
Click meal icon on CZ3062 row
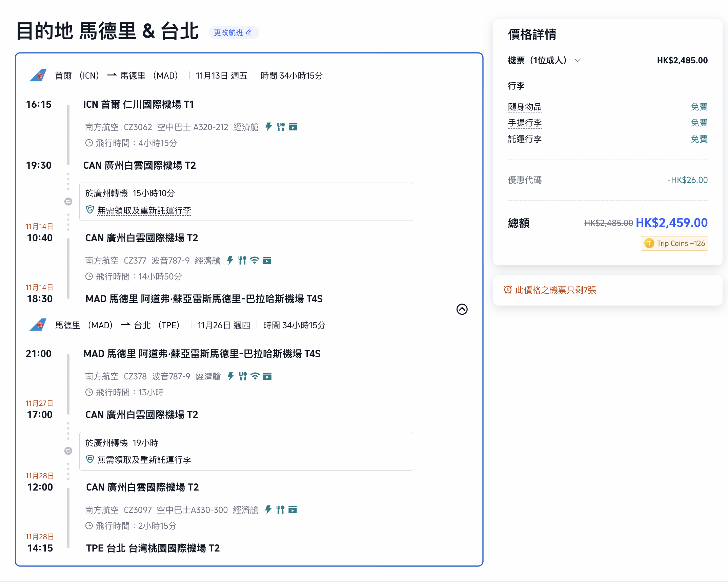click(281, 127)
